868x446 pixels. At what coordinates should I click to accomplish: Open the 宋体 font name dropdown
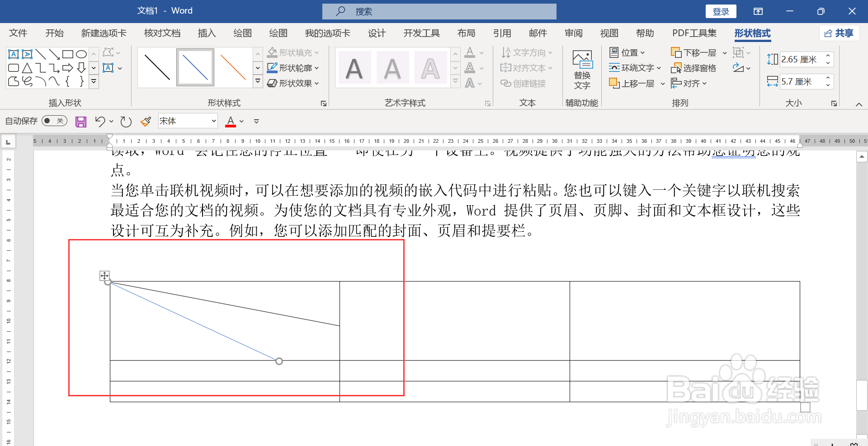(x=213, y=121)
